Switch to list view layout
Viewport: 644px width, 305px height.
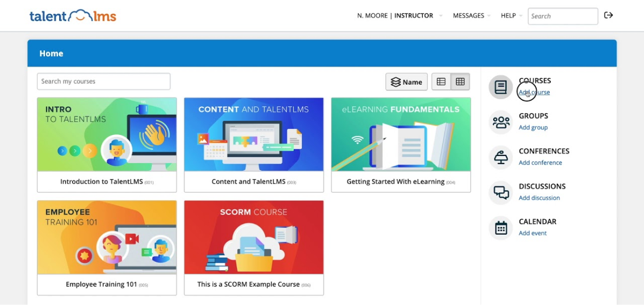coord(441,82)
